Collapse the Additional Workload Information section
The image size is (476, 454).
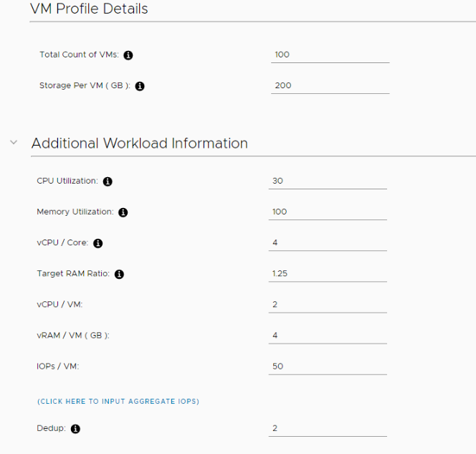[14, 142]
